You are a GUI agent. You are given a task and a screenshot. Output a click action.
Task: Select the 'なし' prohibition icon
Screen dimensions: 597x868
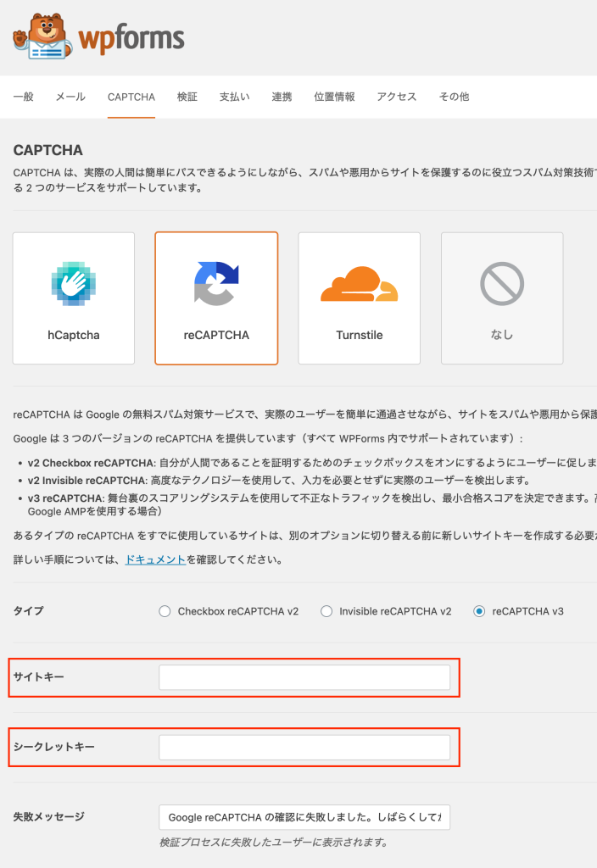502,284
